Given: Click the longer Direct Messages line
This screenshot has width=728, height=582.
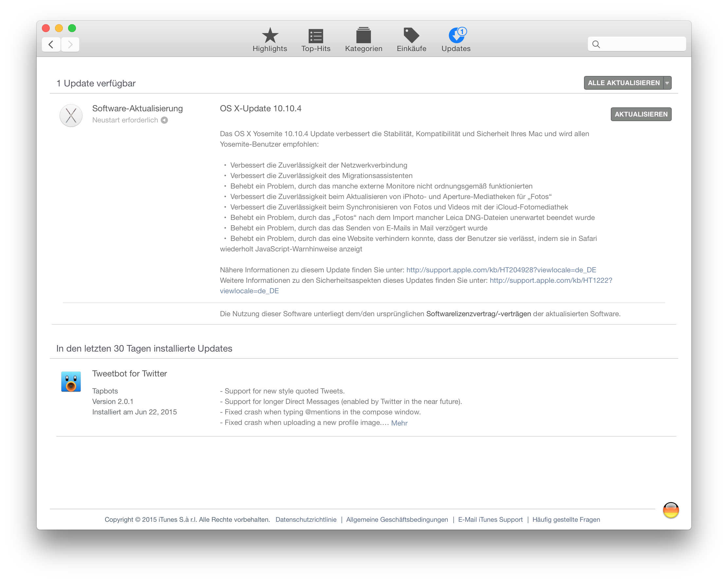Looking at the screenshot, I should tap(341, 401).
